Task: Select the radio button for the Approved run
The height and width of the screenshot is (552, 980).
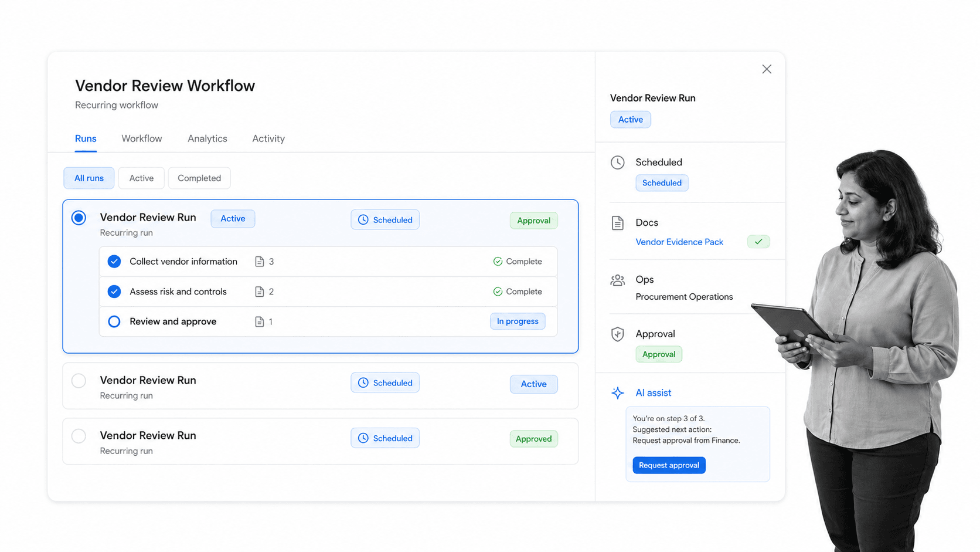Action: (x=79, y=436)
